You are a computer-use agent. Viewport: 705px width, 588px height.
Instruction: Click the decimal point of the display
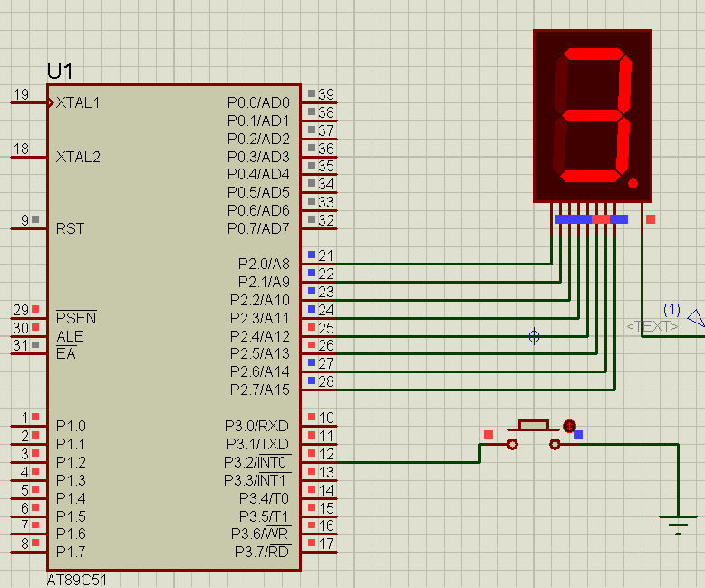click(633, 183)
